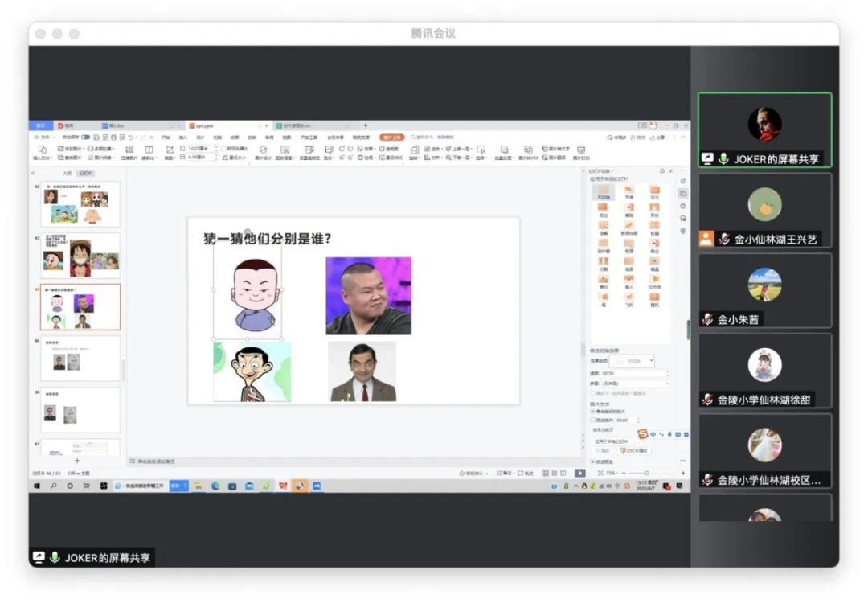Choose the 无切换 transition effect
Viewport: 868px width, 603px height.
click(604, 191)
